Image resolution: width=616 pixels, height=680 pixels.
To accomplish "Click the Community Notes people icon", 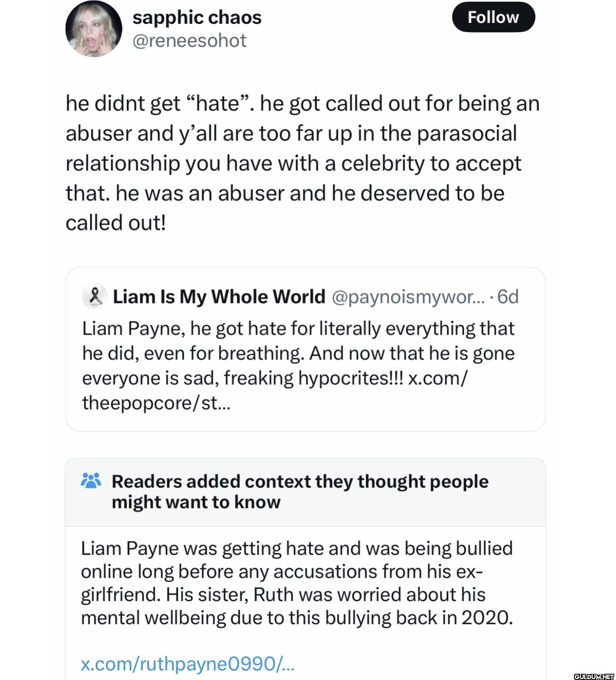I will coord(91,481).
